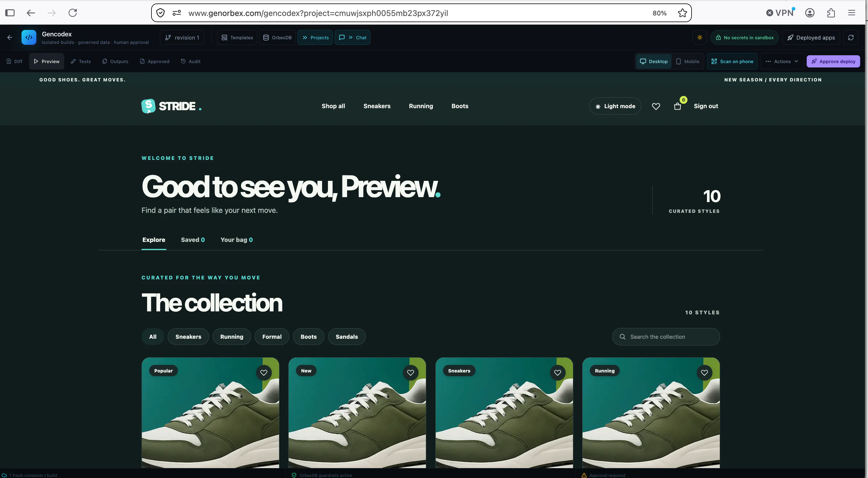The width and height of the screenshot is (868, 478).
Task: Open the revision 1 selector
Action: tap(182, 38)
